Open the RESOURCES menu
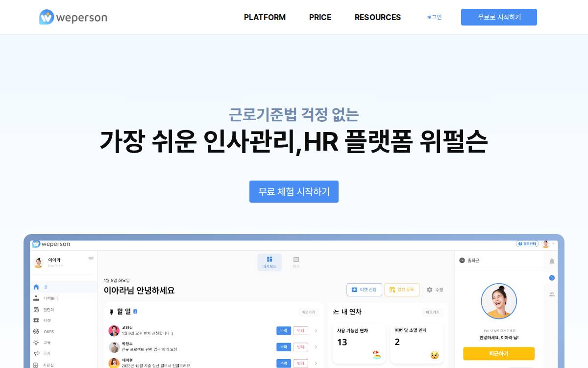 coord(378,17)
